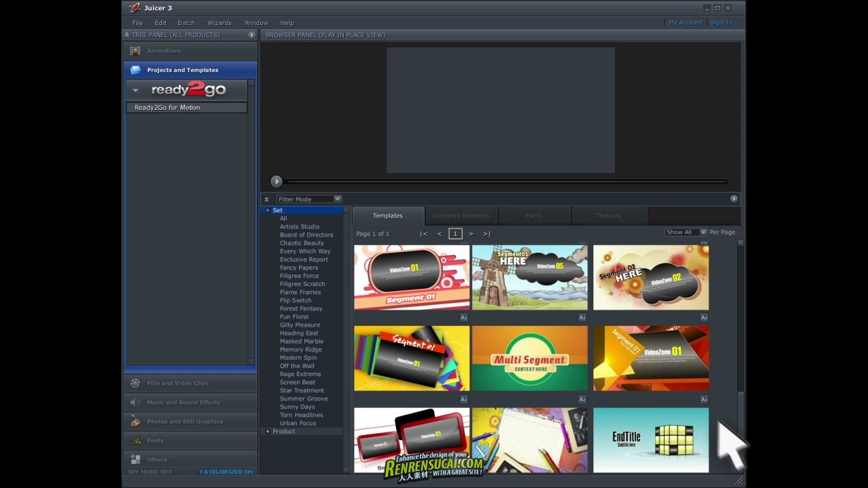Open the Animations category film icon

click(135, 51)
